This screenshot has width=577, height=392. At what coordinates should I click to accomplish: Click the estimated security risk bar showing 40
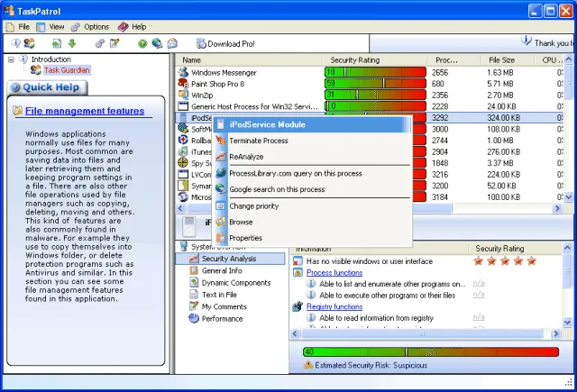pos(431,352)
